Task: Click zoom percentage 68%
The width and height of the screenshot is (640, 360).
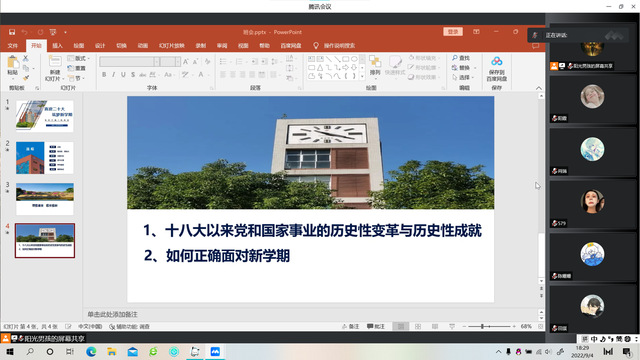Action: 526,327
